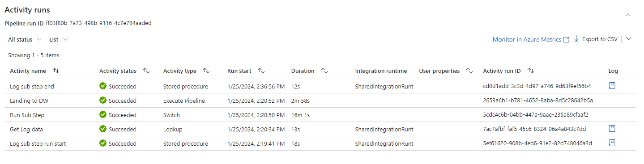Open the All status filter dropdown
Image resolution: width=644 pixels, height=164 pixels.
click(25, 39)
